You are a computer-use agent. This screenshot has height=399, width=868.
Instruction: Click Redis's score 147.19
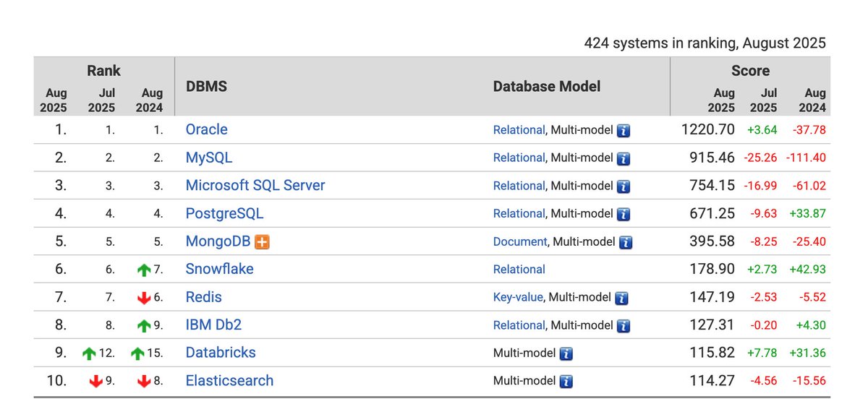click(712, 297)
